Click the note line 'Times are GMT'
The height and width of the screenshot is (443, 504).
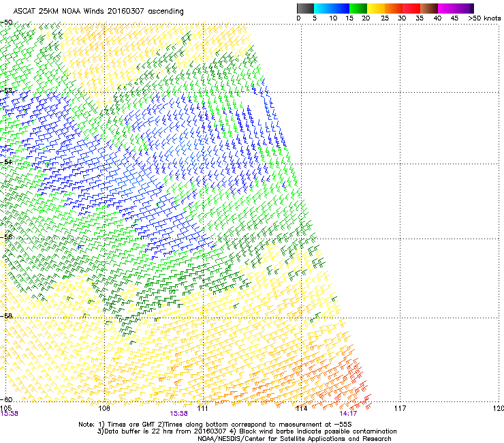pyautogui.click(x=131, y=425)
